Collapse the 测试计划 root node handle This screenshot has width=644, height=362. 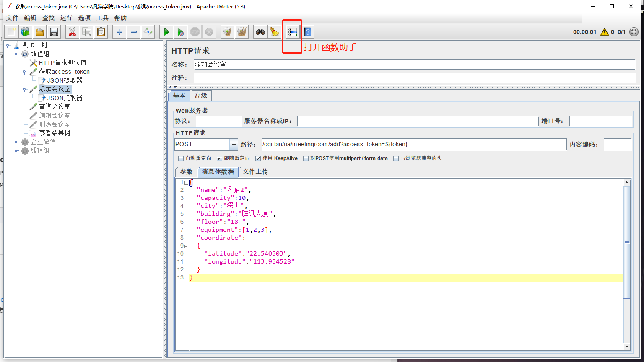[8, 45]
